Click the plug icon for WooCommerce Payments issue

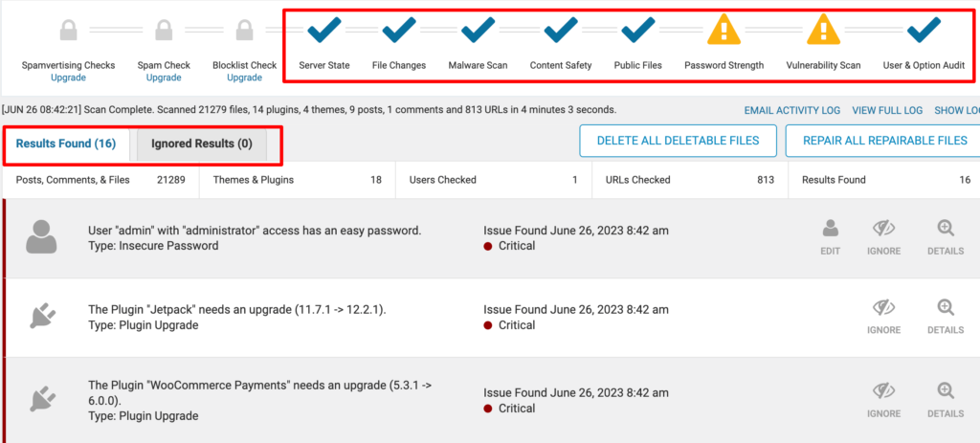pos(42,399)
